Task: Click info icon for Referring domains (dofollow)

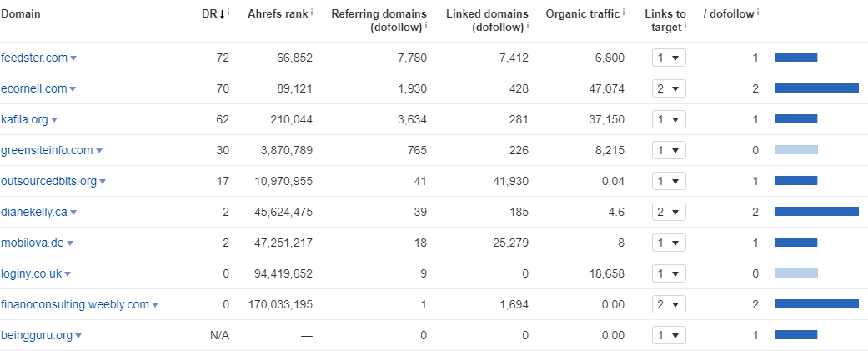Action: [426, 25]
